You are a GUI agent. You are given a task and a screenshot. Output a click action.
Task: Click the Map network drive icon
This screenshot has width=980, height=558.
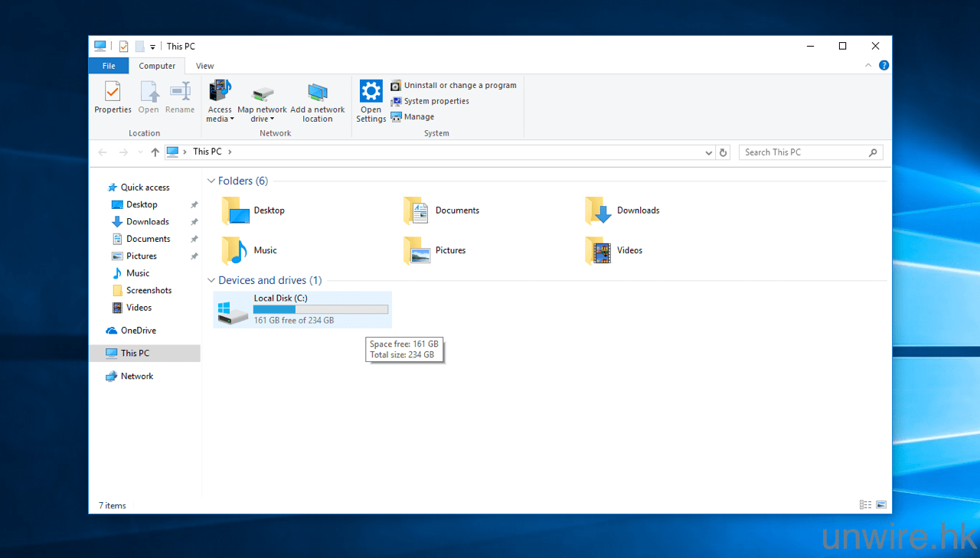coord(262,93)
